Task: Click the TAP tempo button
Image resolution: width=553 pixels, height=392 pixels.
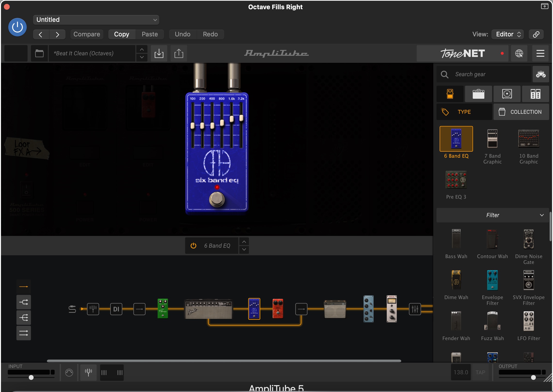Action: pos(480,372)
